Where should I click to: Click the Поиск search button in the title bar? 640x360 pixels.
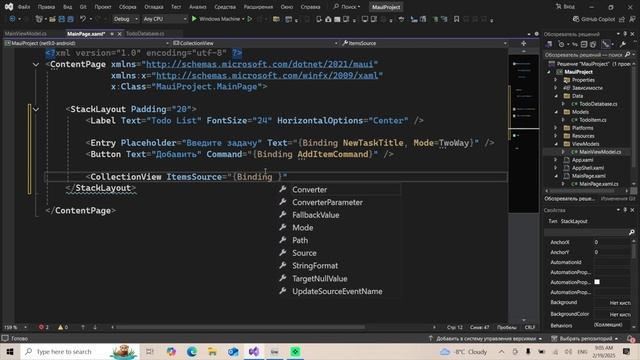pyautogui.click(x=347, y=7)
